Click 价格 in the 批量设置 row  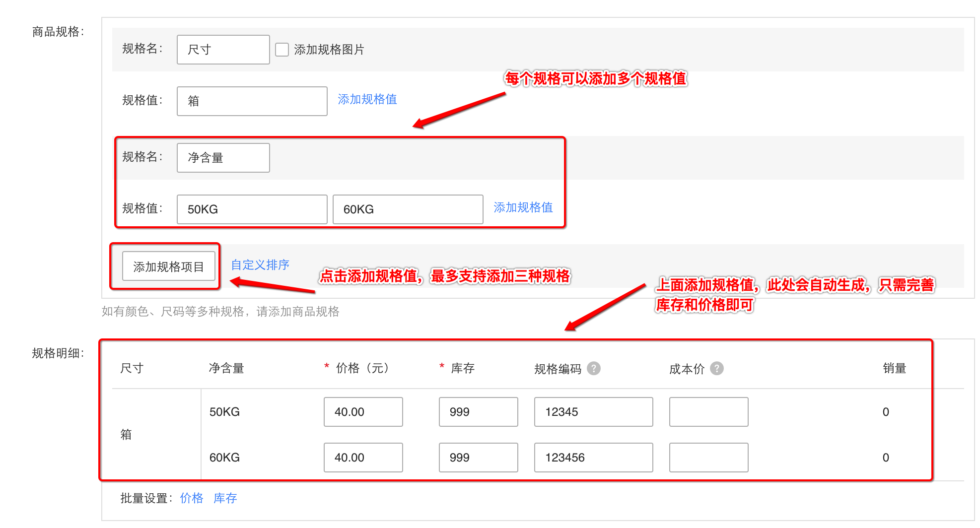pyautogui.click(x=191, y=498)
